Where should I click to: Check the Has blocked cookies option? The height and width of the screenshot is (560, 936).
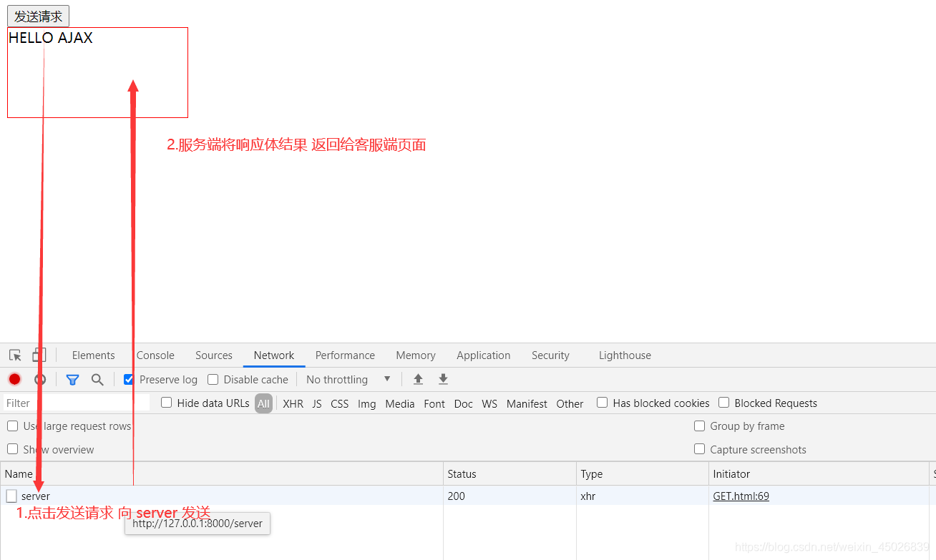[x=602, y=403]
